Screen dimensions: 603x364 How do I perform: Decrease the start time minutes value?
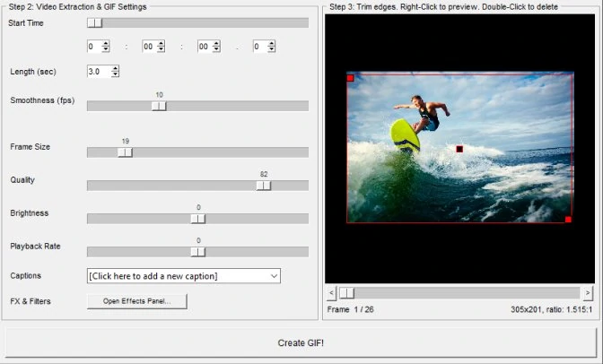pos(162,49)
